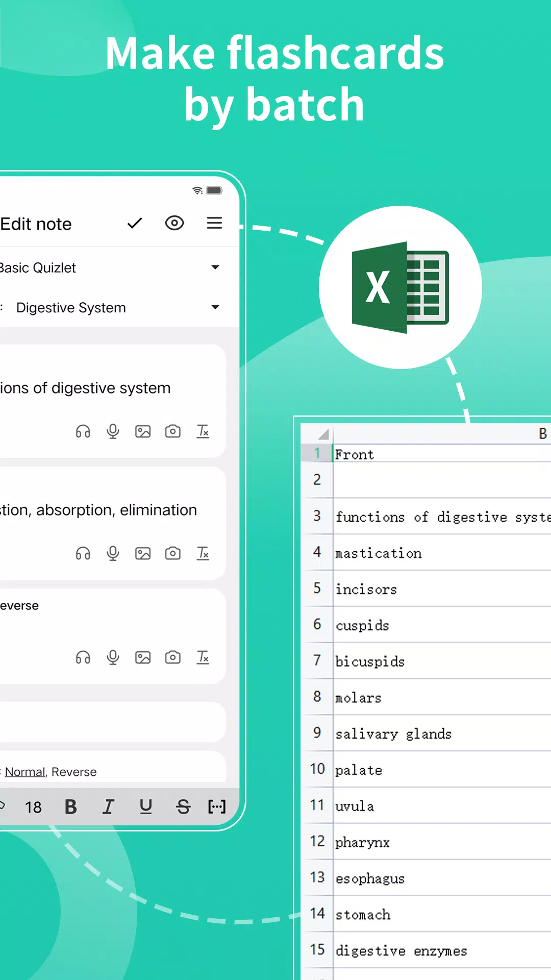Select row 2 header in spreadsheet
551x980 pixels.
click(x=317, y=480)
